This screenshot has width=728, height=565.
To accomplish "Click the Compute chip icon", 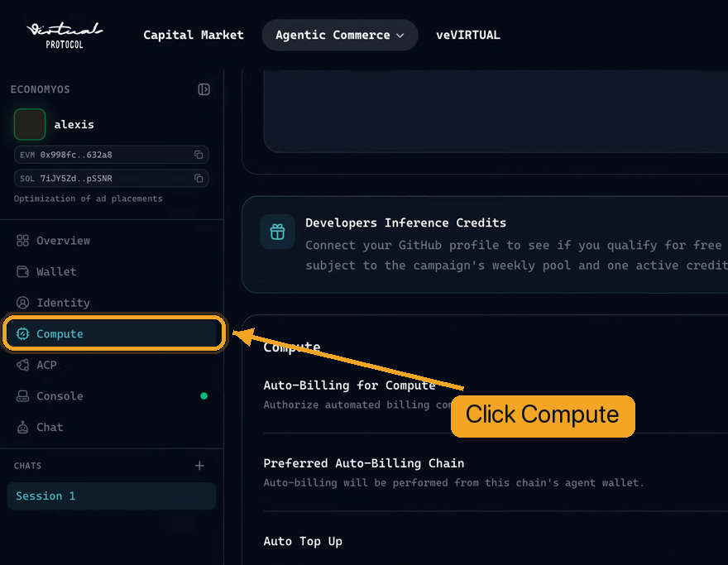I will [x=23, y=334].
